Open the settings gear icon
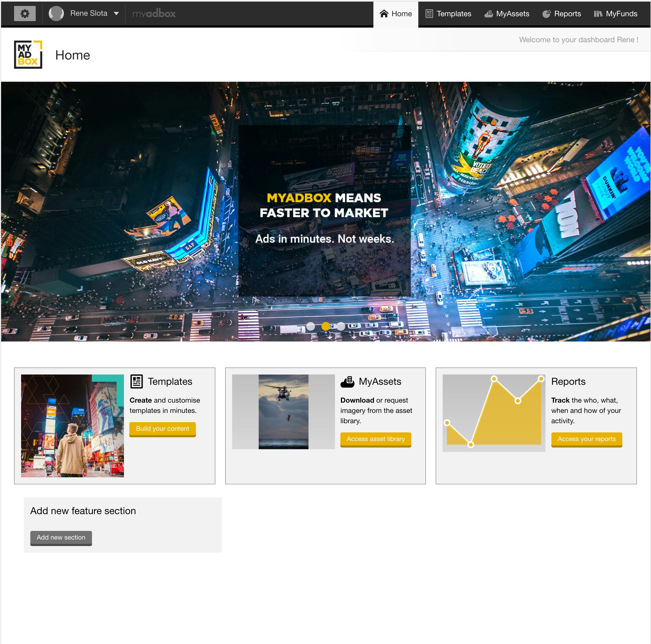Screen dimensions: 651x644 click(x=25, y=14)
